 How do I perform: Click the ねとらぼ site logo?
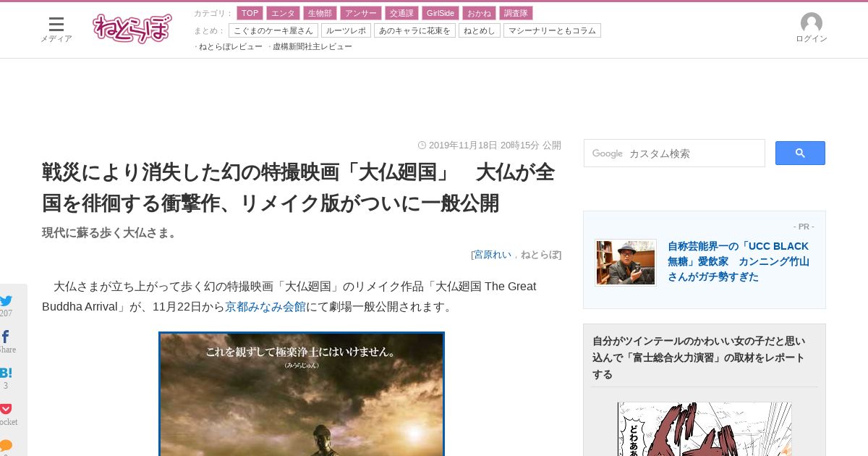click(x=132, y=28)
